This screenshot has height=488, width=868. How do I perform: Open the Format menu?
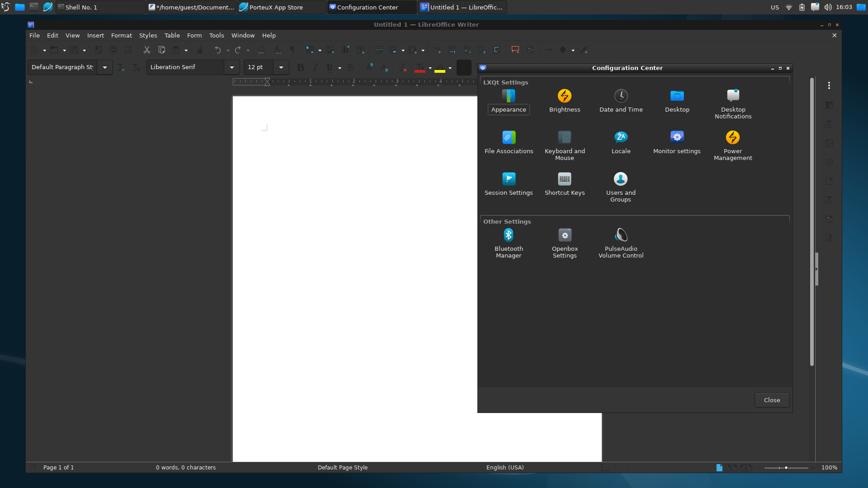coord(122,35)
